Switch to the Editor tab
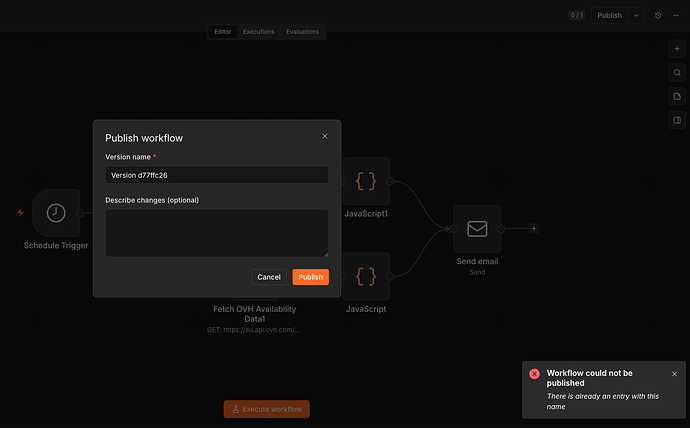Viewport: 690px width, 428px height. (x=223, y=32)
